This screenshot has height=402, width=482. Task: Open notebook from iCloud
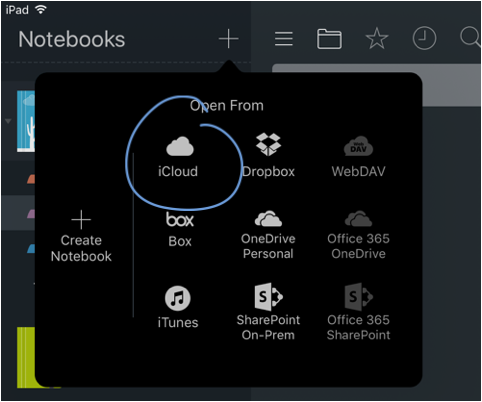point(179,157)
